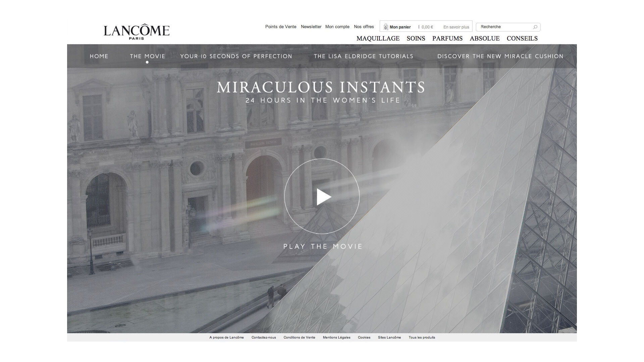The width and height of the screenshot is (644, 362).
Task: Open the Absolue menu
Action: pyautogui.click(x=485, y=39)
